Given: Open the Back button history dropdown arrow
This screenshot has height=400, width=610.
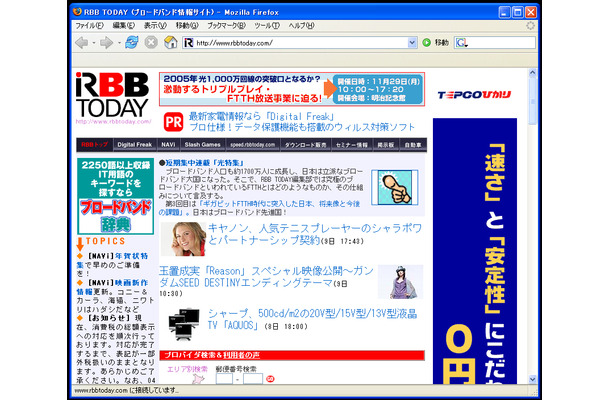Looking at the screenshot, I should 94,43.
